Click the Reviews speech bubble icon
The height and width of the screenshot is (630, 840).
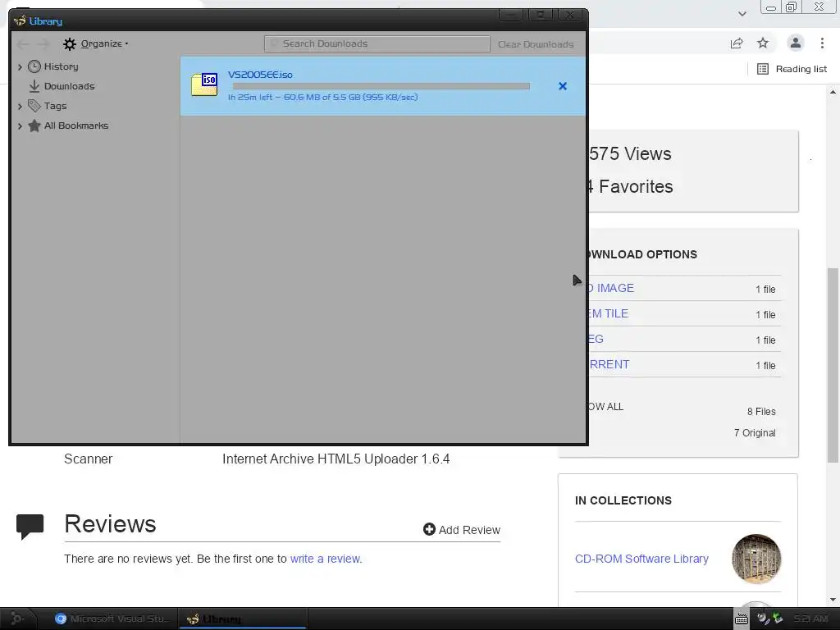30,527
